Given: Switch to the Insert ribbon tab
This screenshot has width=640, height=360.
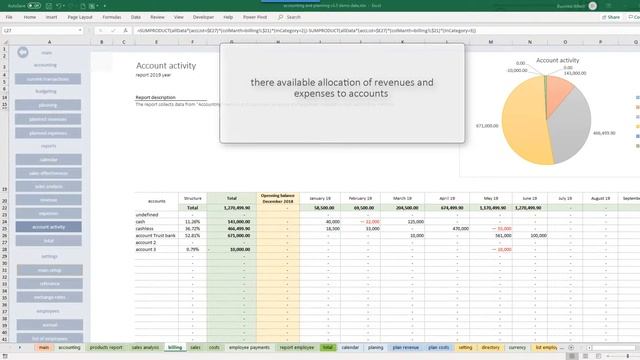Looking at the screenshot, I should (51, 17).
